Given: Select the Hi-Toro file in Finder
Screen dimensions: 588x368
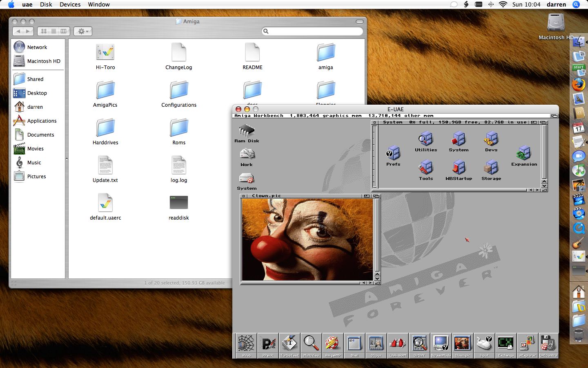Looking at the screenshot, I should click(105, 56).
